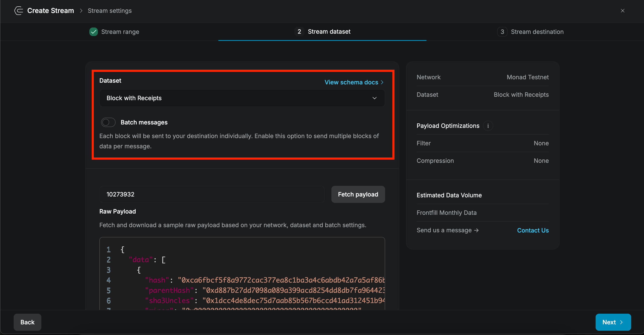The image size is (644, 335).
Task: Click the breadcrumb chevron separator
Action: point(81,11)
